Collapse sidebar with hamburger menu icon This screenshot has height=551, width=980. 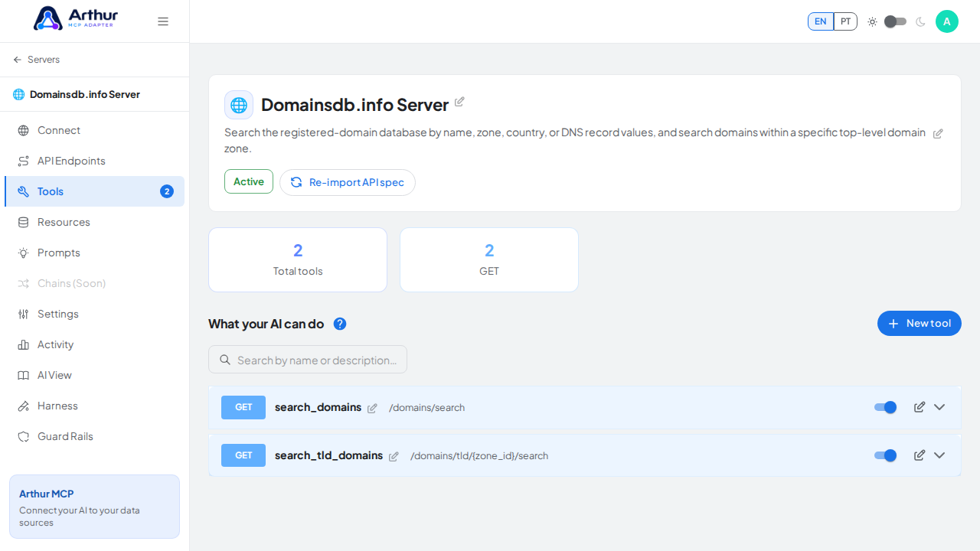click(163, 21)
